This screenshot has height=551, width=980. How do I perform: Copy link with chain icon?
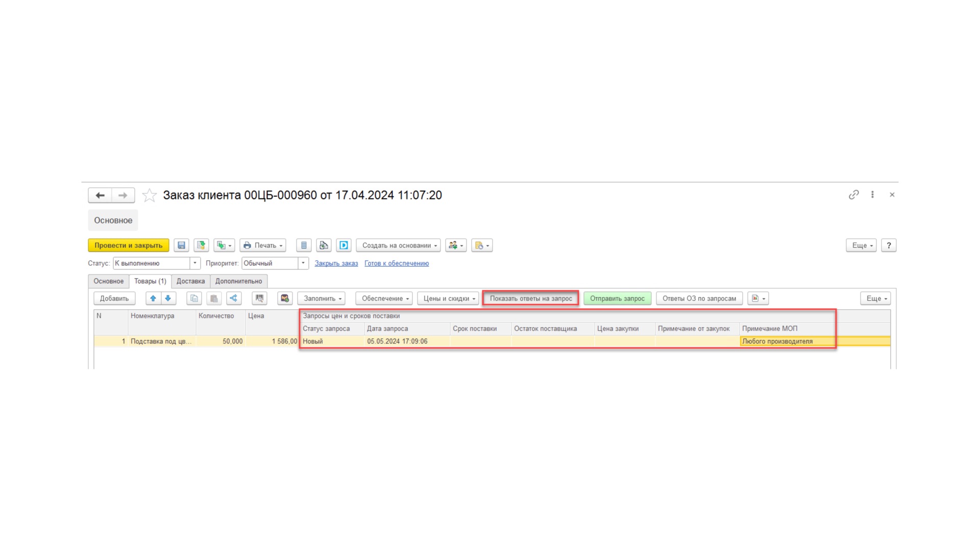click(854, 195)
